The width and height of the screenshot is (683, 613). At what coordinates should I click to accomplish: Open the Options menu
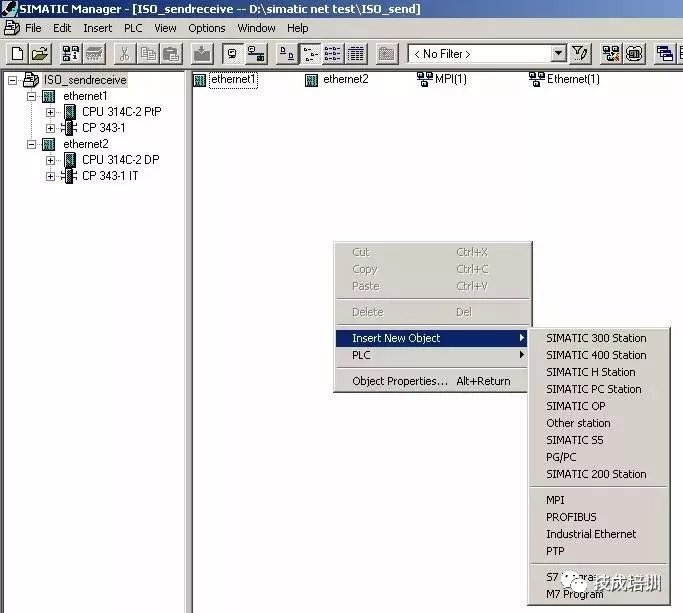(x=206, y=28)
